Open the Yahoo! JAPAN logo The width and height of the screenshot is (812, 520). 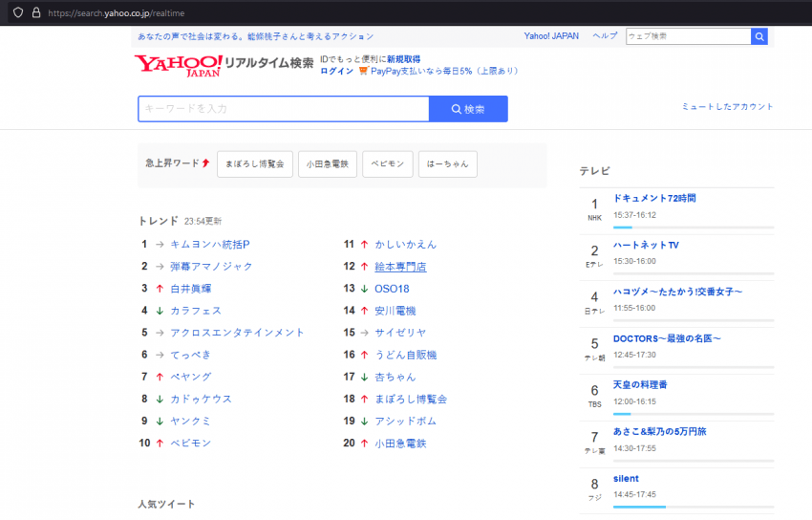click(179, 66)
